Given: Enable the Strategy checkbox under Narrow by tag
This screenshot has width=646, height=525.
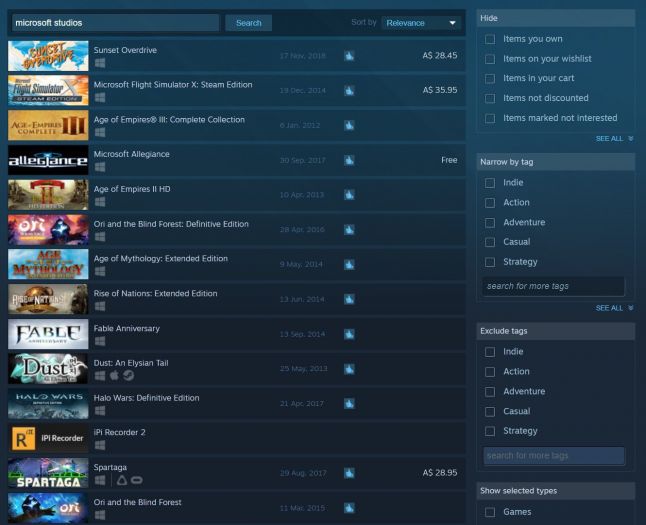Looking at the screenshot, I should pos(490,262).
